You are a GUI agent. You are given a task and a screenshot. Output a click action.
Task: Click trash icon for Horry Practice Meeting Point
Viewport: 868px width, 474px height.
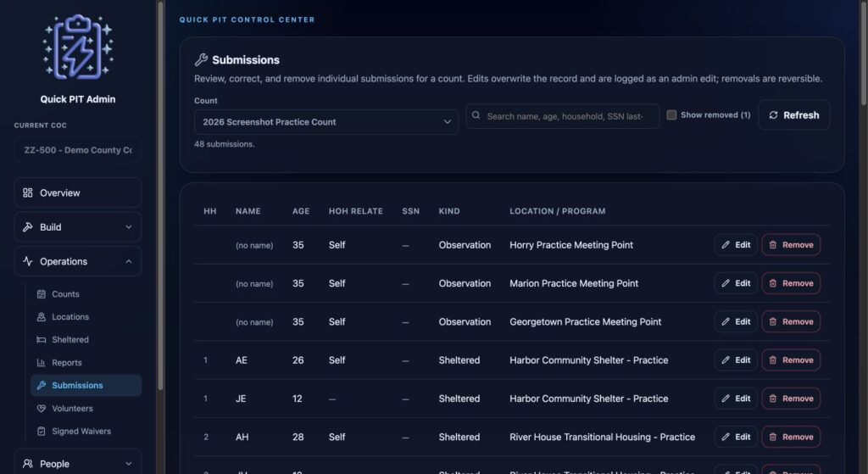click(773, 245)
